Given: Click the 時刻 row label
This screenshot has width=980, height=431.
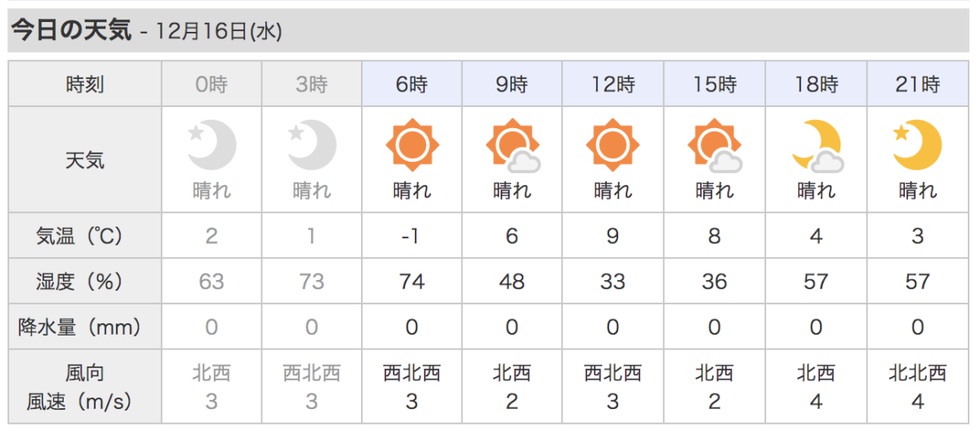Looking at the screenshot, I should pos(85,83).
